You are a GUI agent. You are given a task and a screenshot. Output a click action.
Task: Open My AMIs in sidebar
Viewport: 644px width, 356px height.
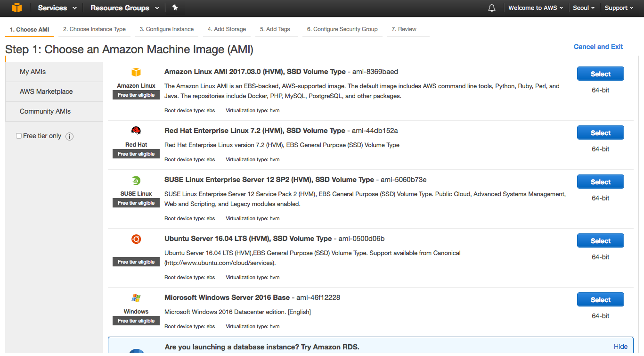pyautogui.click(x=54, y=72)
